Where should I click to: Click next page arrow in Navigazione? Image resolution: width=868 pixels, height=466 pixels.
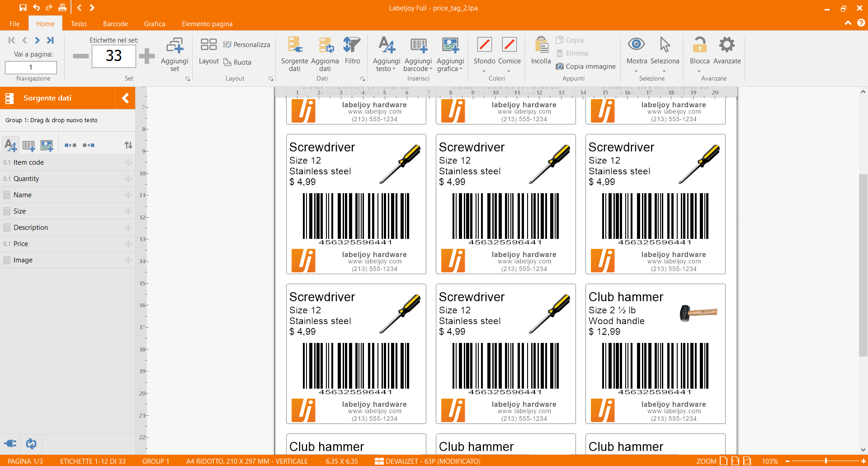[x=38, y=40]
